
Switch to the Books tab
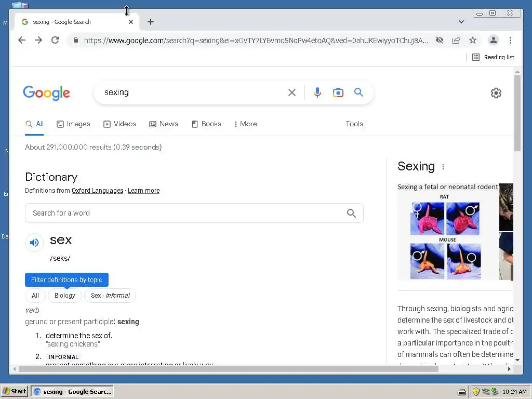(206, 124)
